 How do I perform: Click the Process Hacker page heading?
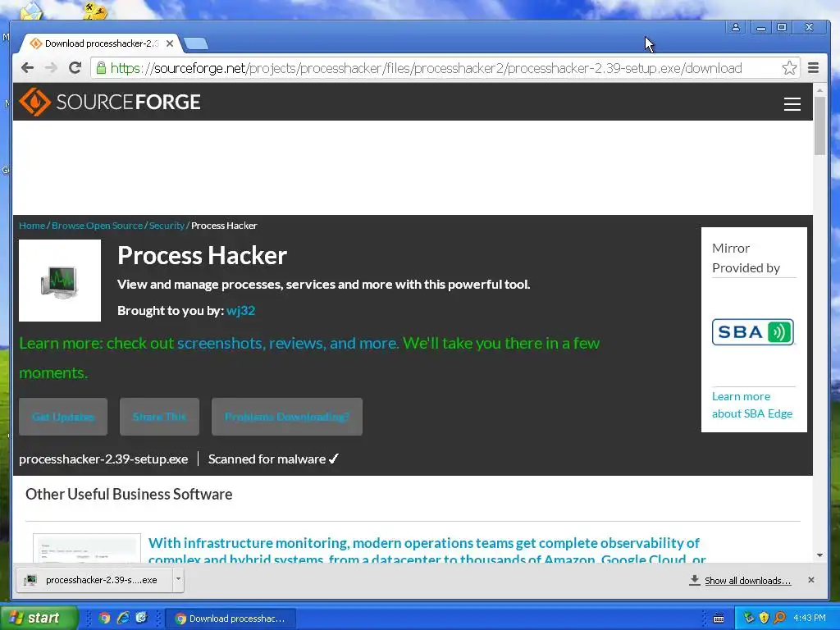click(x=202, y=256)
